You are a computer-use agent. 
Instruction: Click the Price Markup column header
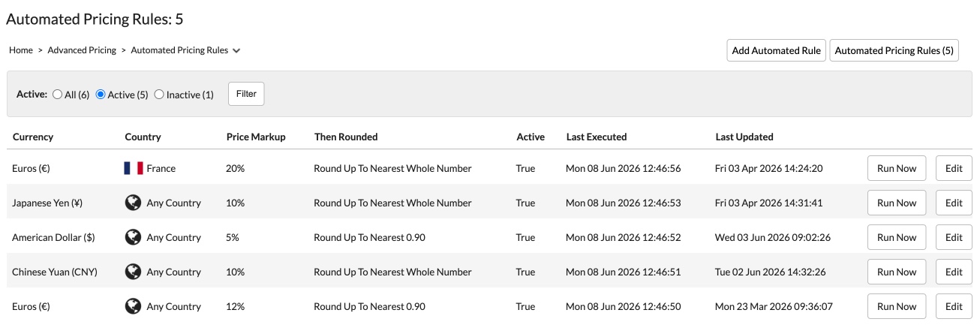[x=256, y=137]
